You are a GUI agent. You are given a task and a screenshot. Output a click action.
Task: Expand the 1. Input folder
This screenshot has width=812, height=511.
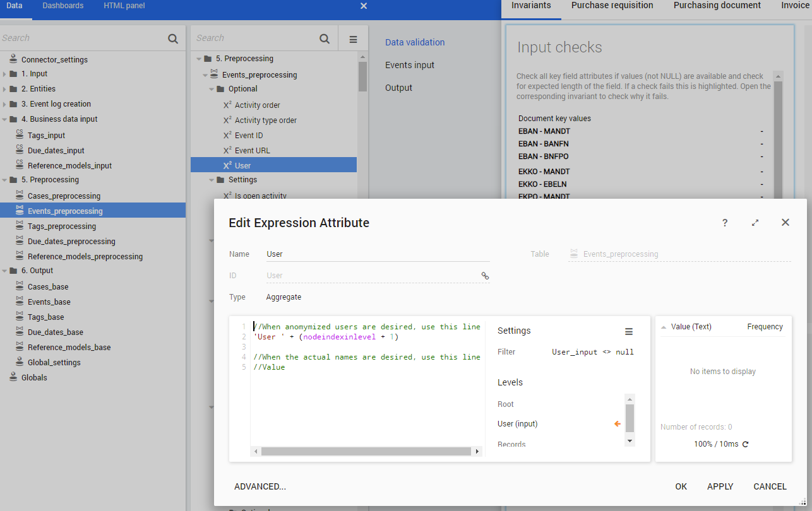[x=5, y=74]
